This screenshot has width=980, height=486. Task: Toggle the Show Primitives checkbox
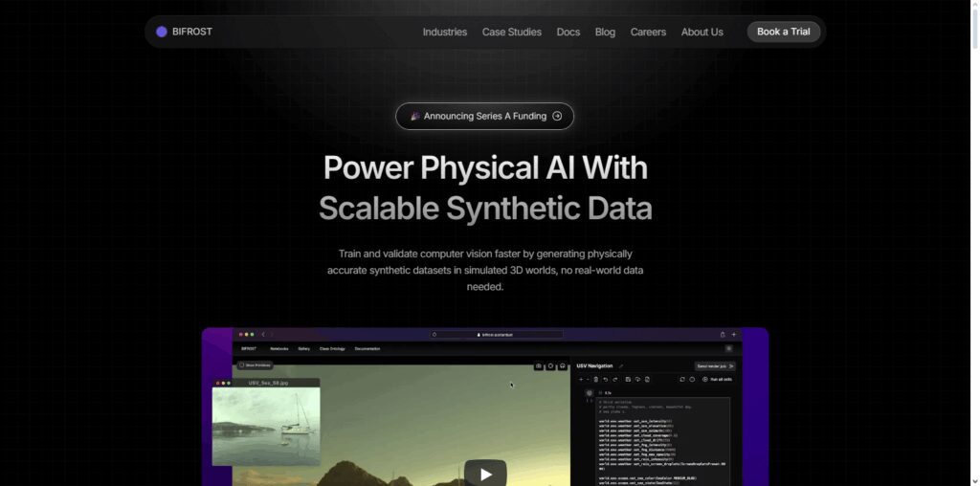pyautogui.click(x=242, y=364)
